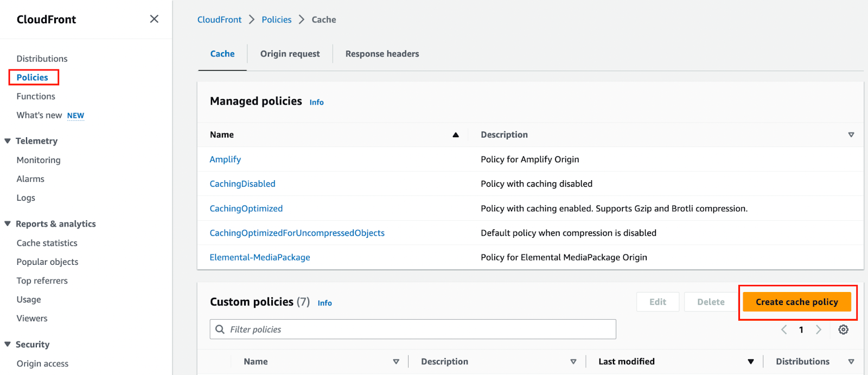Switch to the Response headers tab
Image resolution: width=868 pixels, height=375 pixels.
(x=382, y=54)
